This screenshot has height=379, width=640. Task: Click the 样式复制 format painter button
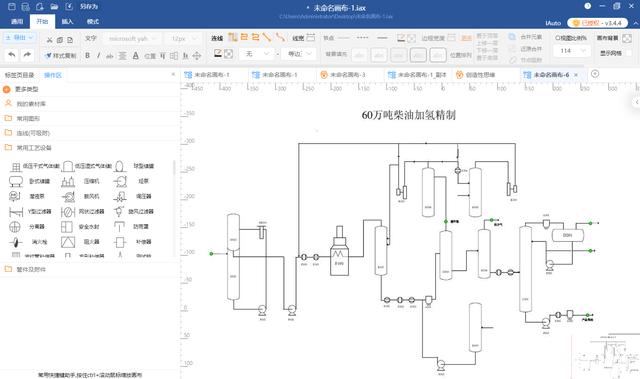[61, 55]
